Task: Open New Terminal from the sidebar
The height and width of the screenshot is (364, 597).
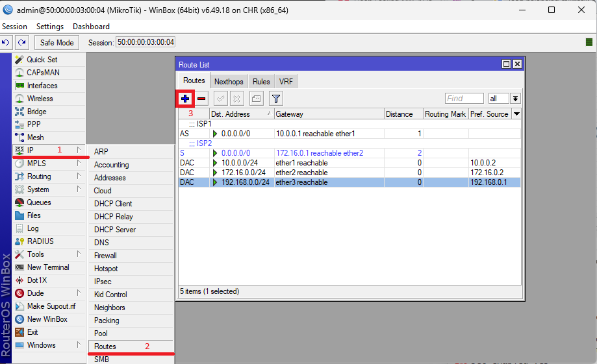Action: (x=47, y=267)
